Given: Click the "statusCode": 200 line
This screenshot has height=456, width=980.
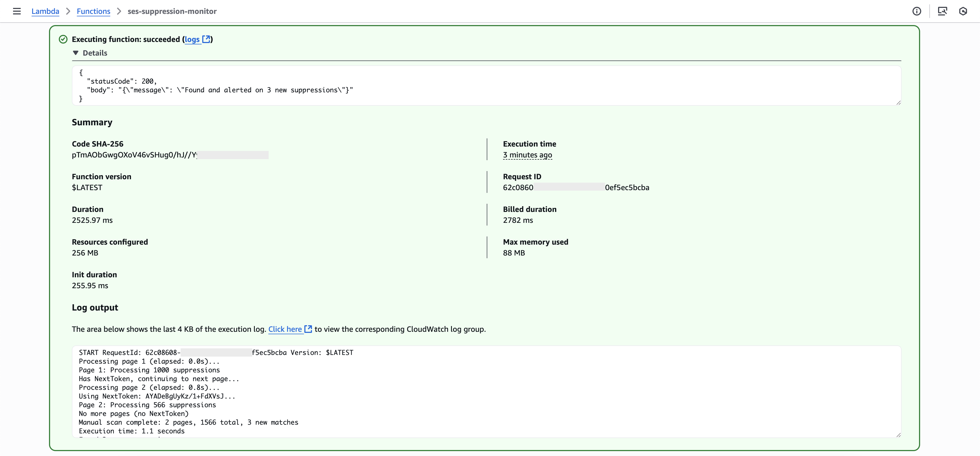Looking at the screenshot, I should (122, 81).
